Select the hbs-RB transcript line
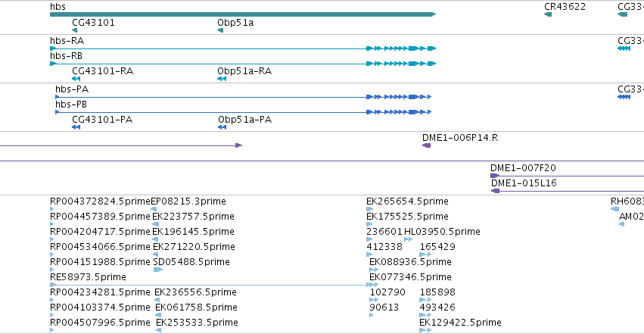 (x=243, y=64)
